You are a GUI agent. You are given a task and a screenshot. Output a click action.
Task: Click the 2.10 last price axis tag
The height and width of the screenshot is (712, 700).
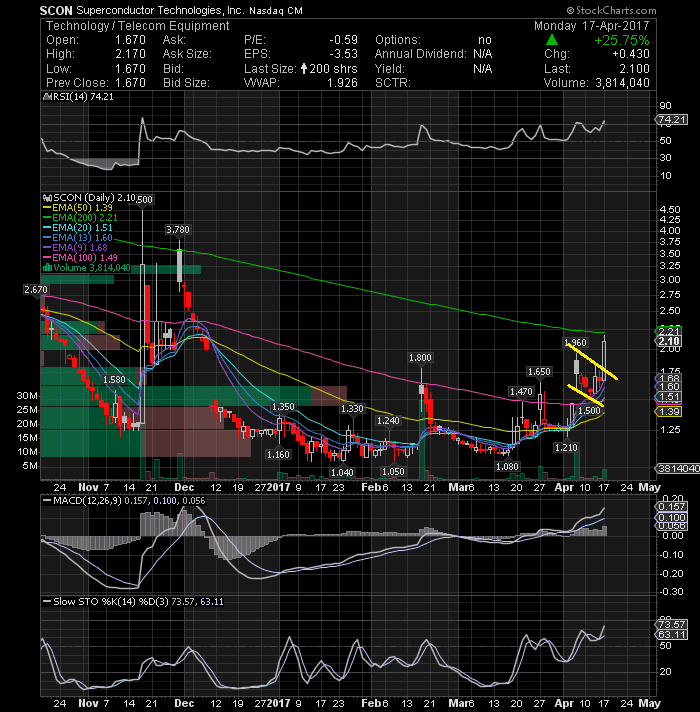click(x=668, y=341)
